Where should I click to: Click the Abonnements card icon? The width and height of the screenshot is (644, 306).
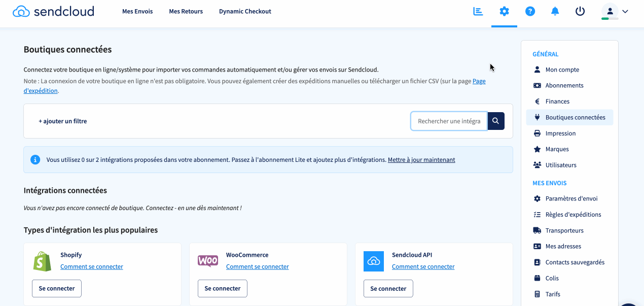pyautogui.click(x=538, y=85)
